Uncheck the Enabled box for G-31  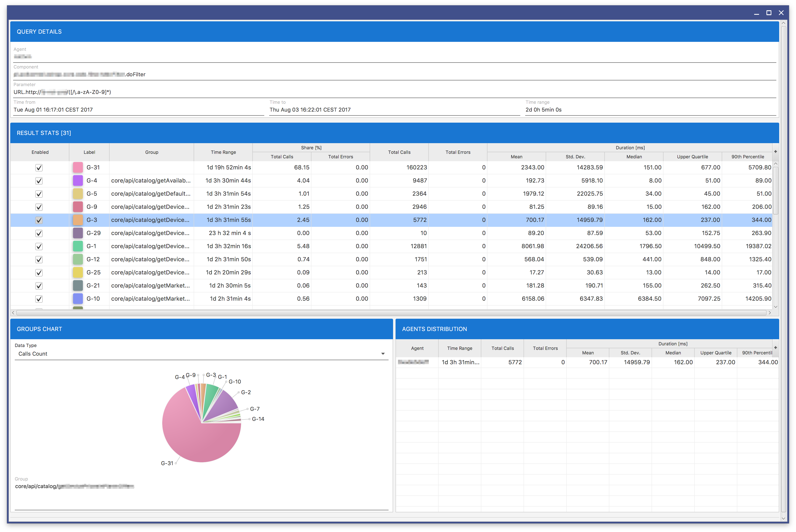point(39,168)
